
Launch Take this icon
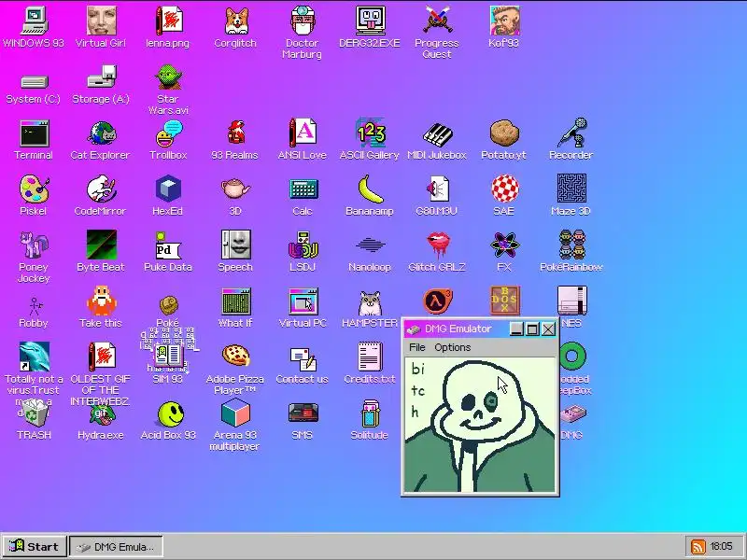101,301
